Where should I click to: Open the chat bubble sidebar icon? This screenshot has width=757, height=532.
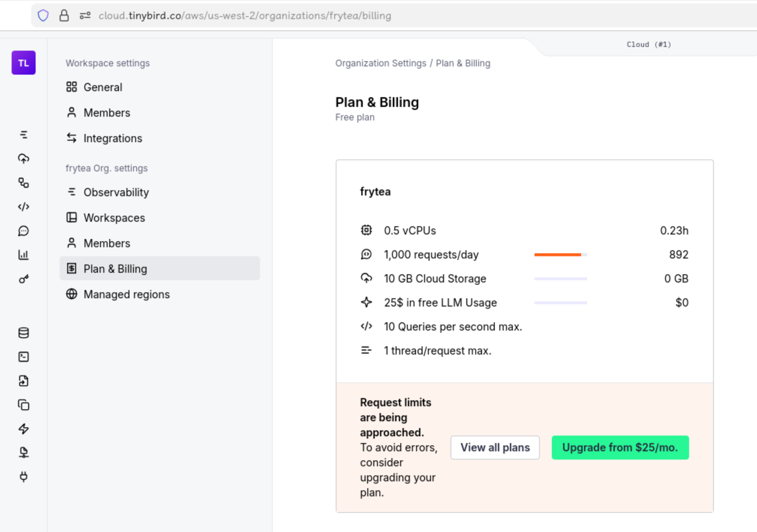(x=23, y=231)
